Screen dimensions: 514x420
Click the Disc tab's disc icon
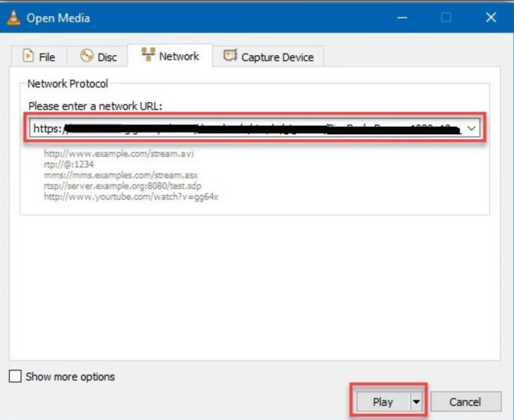tap(87, 56)
